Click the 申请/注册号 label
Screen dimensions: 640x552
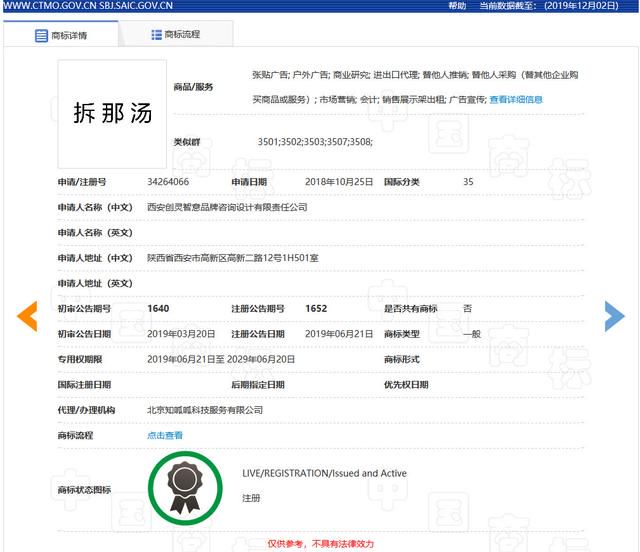(82, 182)
